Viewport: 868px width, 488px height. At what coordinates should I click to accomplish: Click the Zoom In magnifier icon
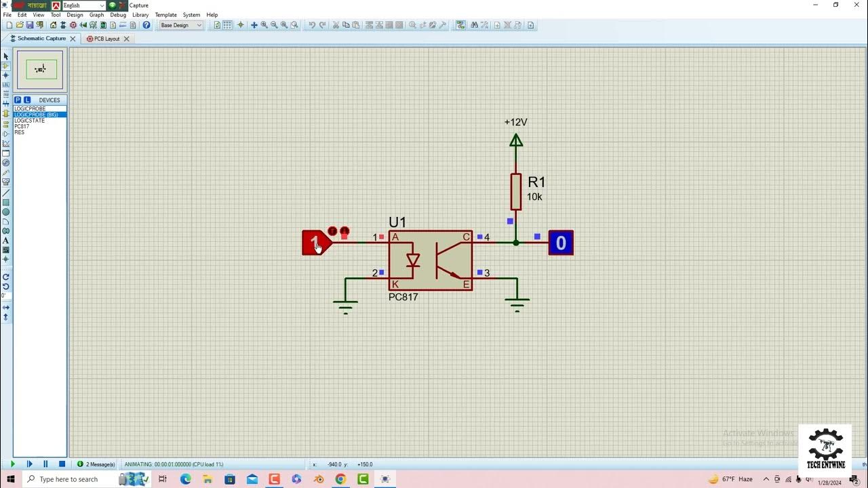coord(264,25)
